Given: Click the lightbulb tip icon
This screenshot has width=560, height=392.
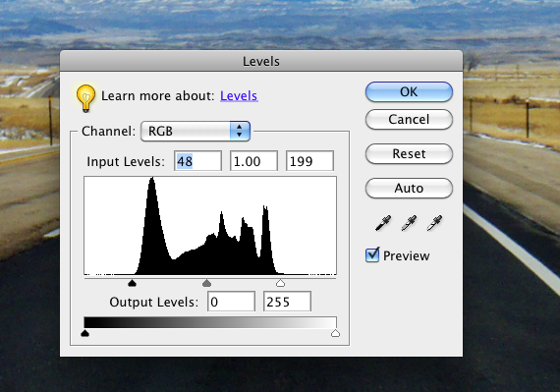Looking at the screenshot, I should (85, 98).
